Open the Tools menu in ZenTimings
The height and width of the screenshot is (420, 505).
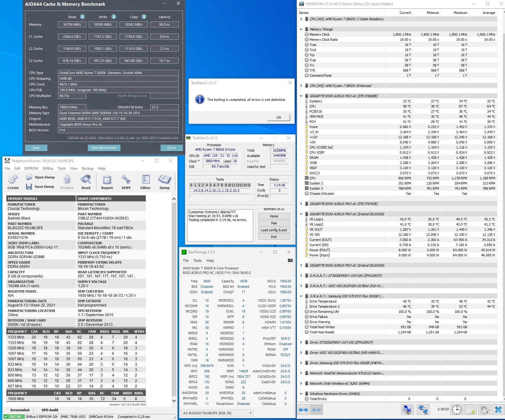pos(197,261)
